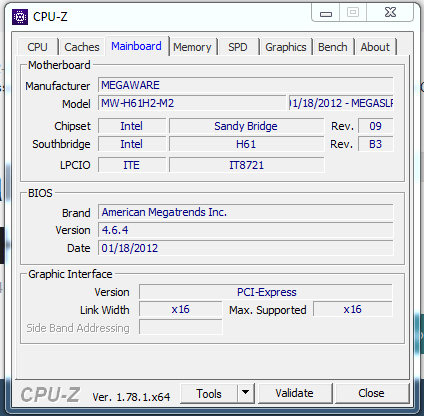The height and width of the screenshot is (416, 424).
Task: Click the BIOS Version 4.6.4 field
Action: [x=246, y=230]
